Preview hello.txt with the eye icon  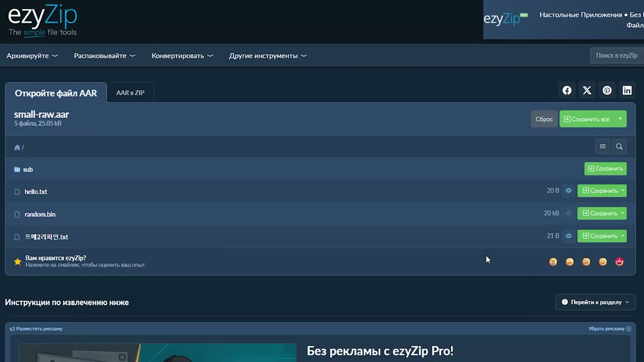click(x=569, y=191)
